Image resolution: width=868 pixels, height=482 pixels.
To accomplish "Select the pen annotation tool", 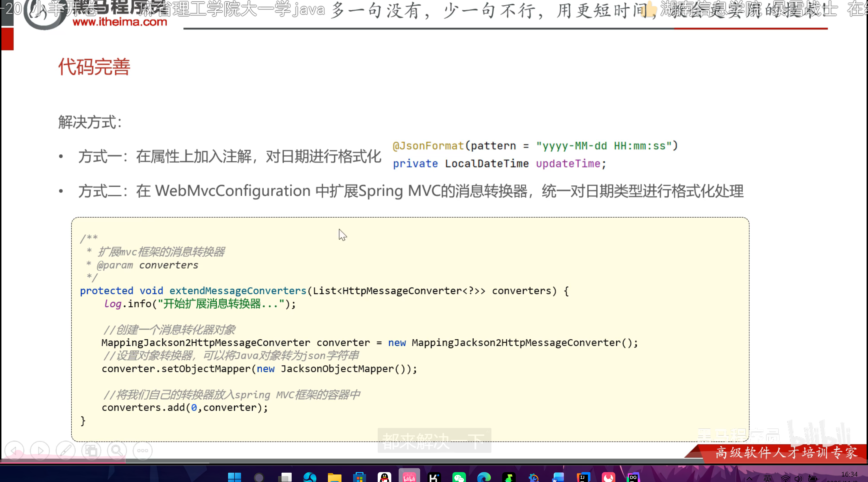I will pos(66,451).
